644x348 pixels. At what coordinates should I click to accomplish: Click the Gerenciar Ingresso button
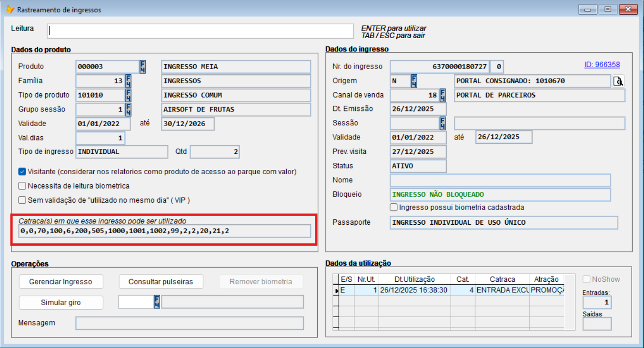[x=60, y=282]
